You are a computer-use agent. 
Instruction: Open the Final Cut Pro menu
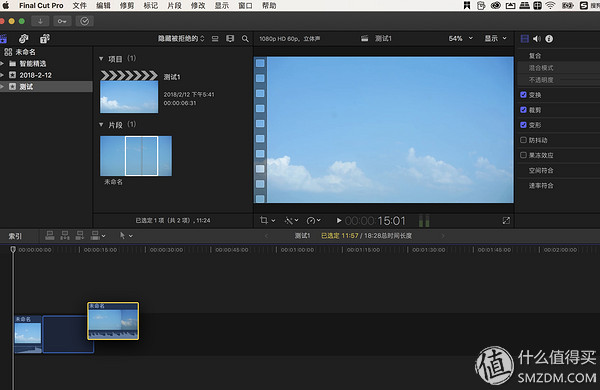coord(41,5)
